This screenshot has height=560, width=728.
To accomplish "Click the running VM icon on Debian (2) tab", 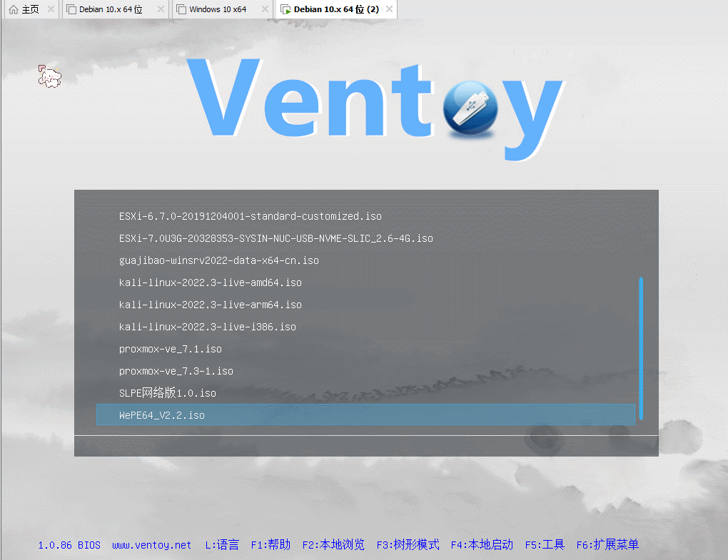I will (285, 10).
